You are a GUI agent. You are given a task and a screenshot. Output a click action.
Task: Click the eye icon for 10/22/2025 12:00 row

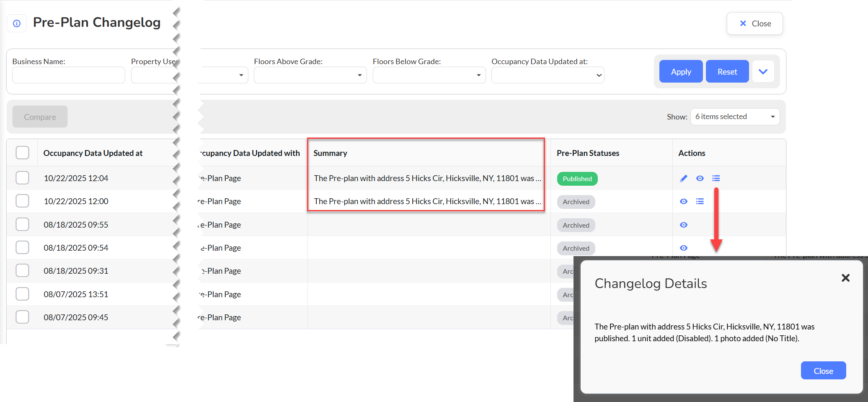click(x=683, y=202)
